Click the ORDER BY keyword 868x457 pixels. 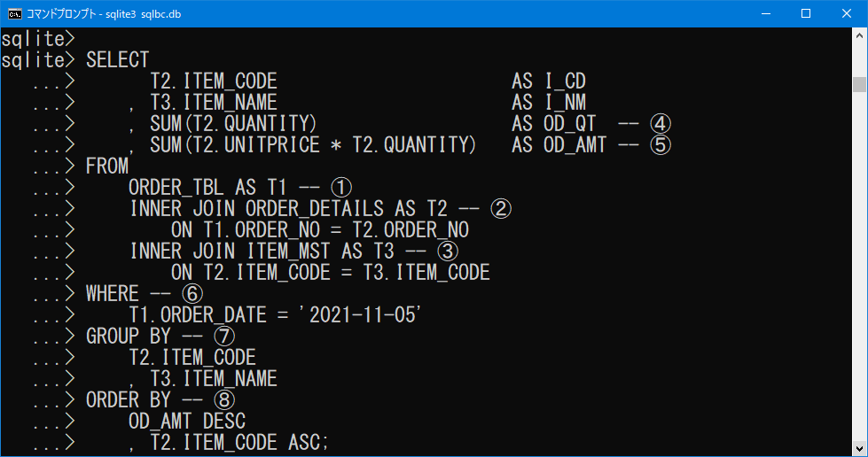[128, 400]
